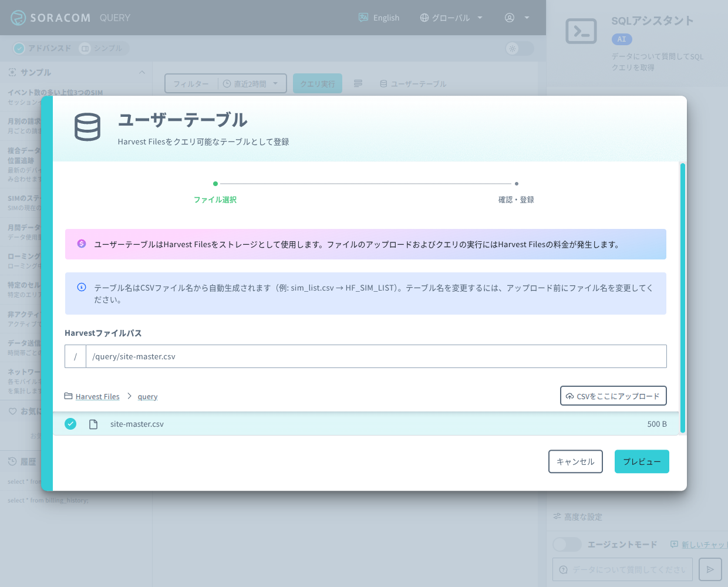Click the プレビュー button
This screenshot has height=587, width=728.
click(642, 461)
